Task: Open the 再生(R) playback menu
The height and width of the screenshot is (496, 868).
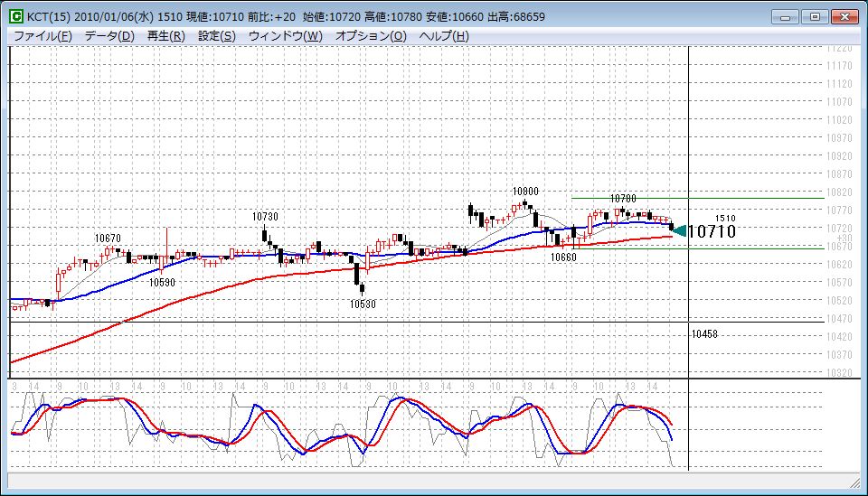Action: (165, 36)
